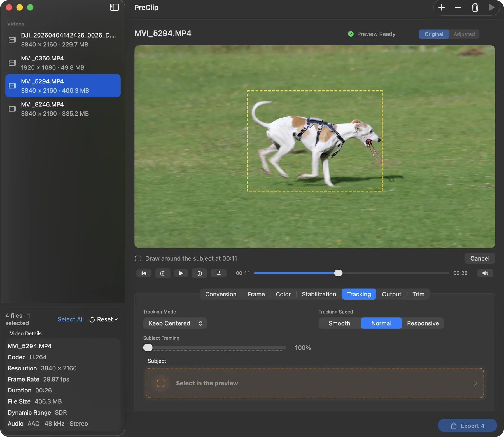Toggle the sidebar panel icon
Screen dimensions: 504x437
(x=114, y=8)
